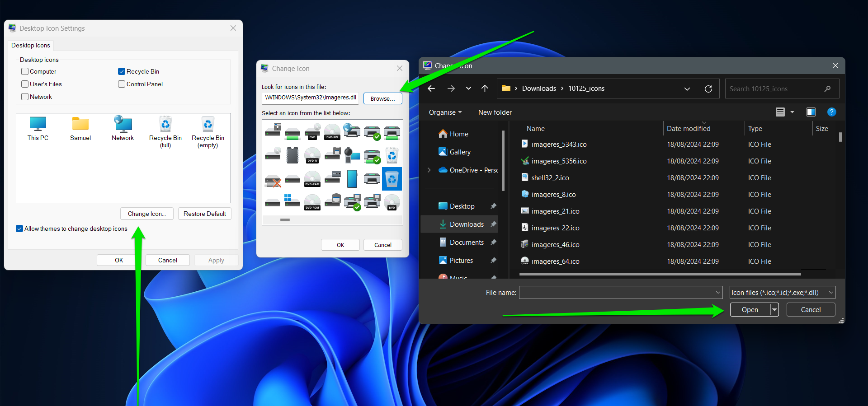
Task: Enable the User's Files checkbox
Action: (25, 84)
